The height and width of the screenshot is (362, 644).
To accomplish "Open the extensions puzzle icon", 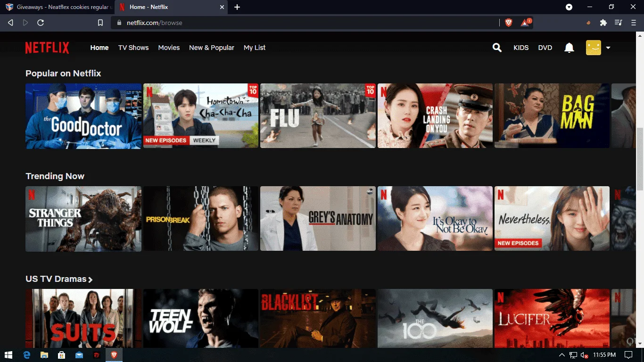I will point(603,23).
